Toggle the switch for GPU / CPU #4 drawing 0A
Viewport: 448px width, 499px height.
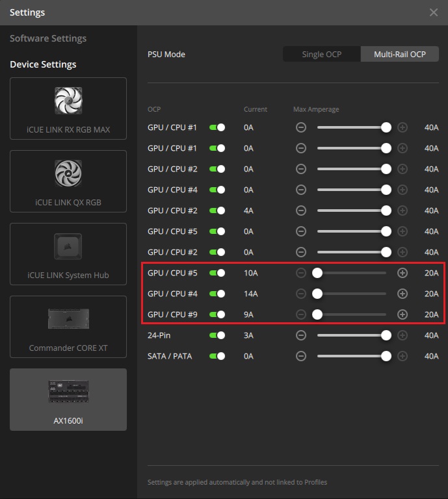pyautogui.click(x=217, y=190)
